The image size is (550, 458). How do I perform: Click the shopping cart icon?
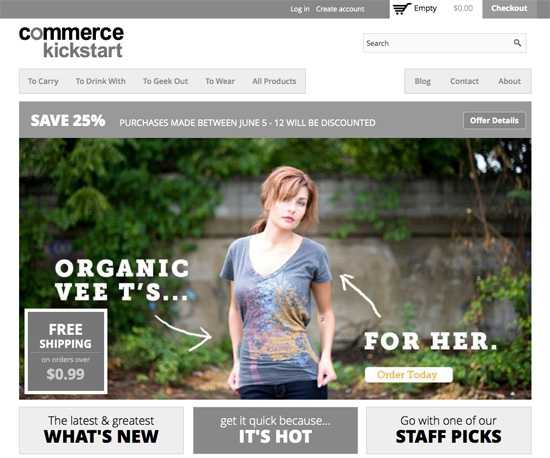[401, 8]
